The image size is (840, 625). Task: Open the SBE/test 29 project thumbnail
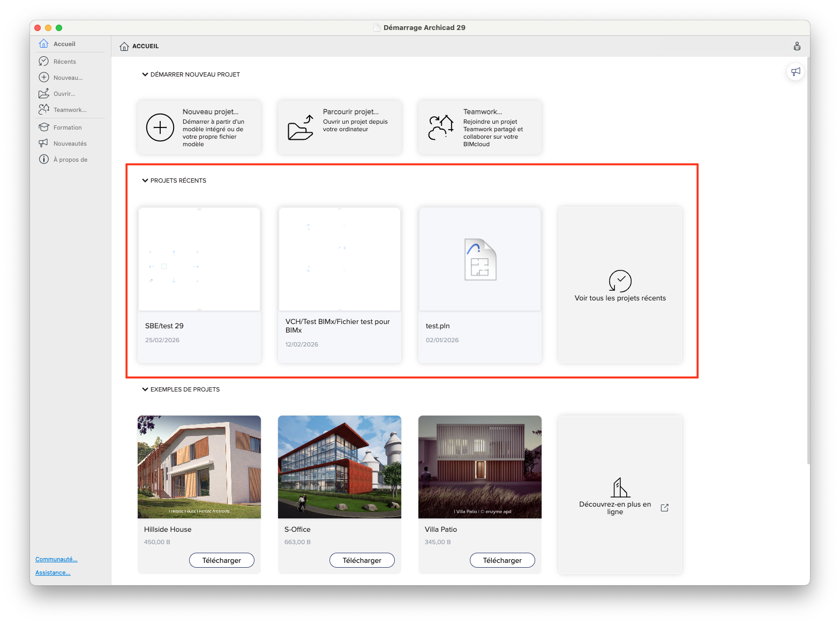click(199, 259)
